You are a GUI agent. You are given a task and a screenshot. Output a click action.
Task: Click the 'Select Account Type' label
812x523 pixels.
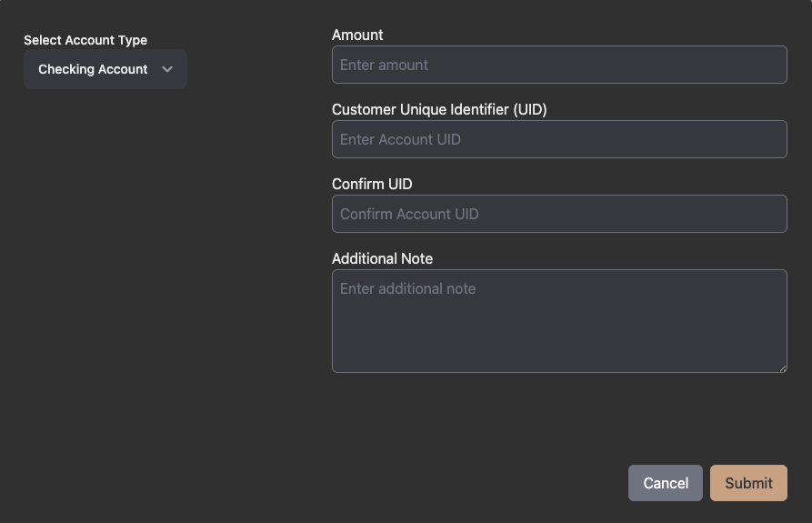point(85,40)
